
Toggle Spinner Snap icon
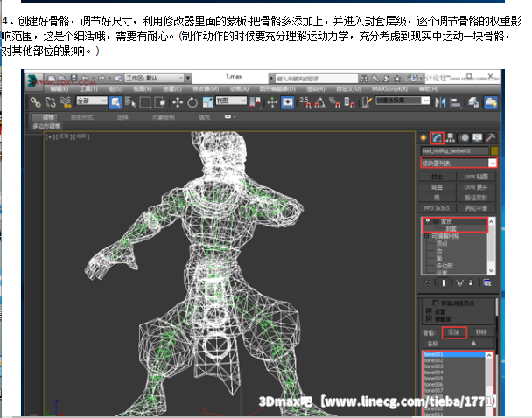tap(349, 102)
